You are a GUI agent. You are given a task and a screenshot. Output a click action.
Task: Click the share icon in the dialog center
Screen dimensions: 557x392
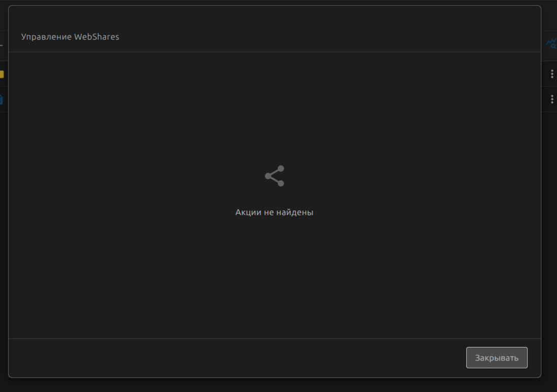274,176
